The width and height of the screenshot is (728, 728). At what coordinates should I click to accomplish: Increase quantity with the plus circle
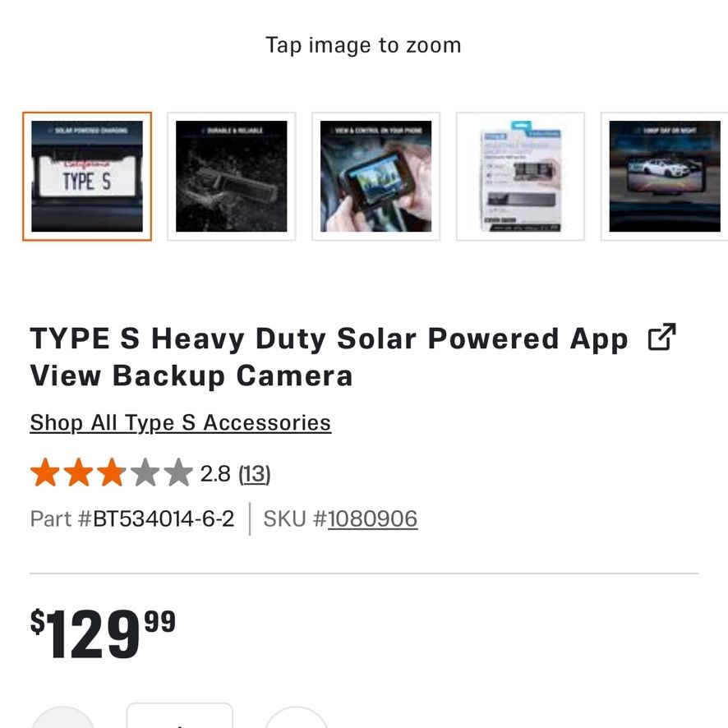[297, 717]
